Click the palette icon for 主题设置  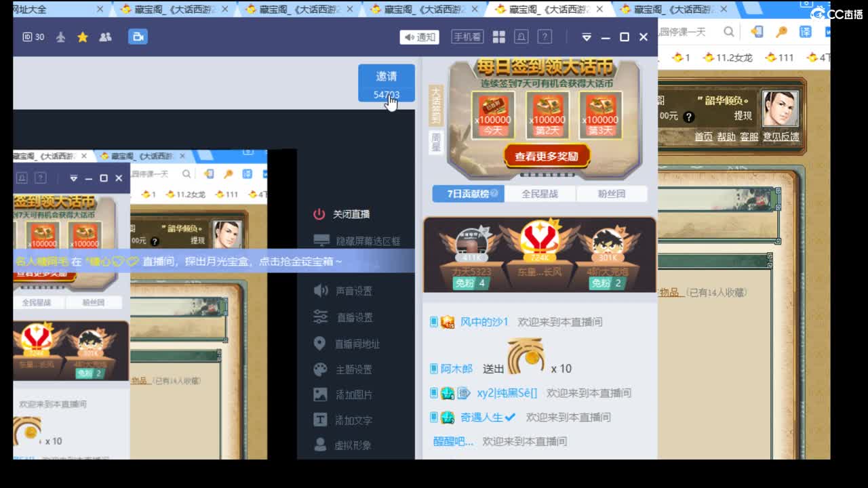pos(320,369)
